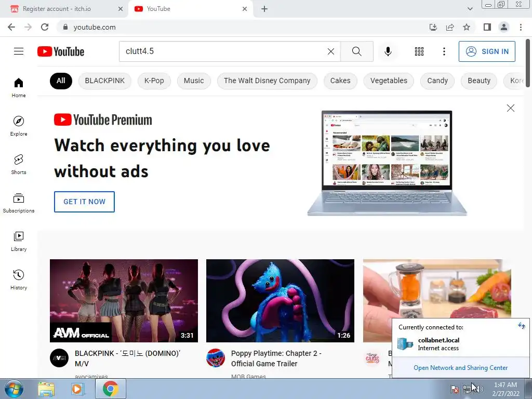Click the YouTube logo
This screenshot has height=399, width=532.
pos(61,51)
